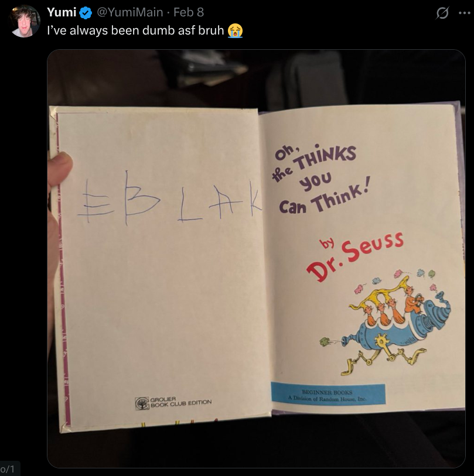The height and width of the screenshot is (476, 474).
Task: Click the Yumi display name
Action: pos(62,12)
